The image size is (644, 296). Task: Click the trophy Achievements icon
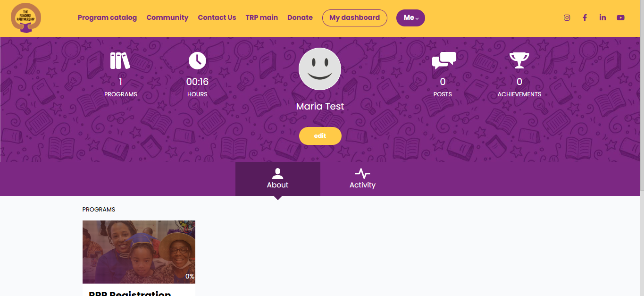tap(519, 60)
